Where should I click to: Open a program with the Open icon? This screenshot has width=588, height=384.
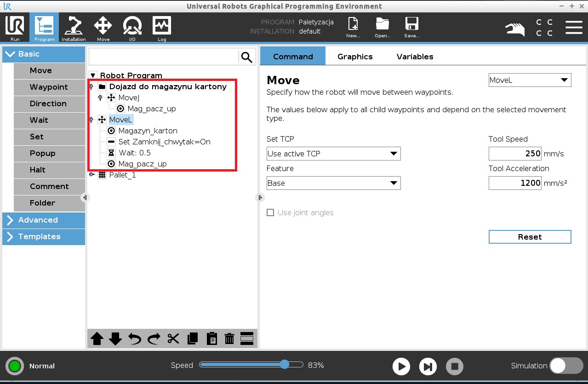(382, 28)
